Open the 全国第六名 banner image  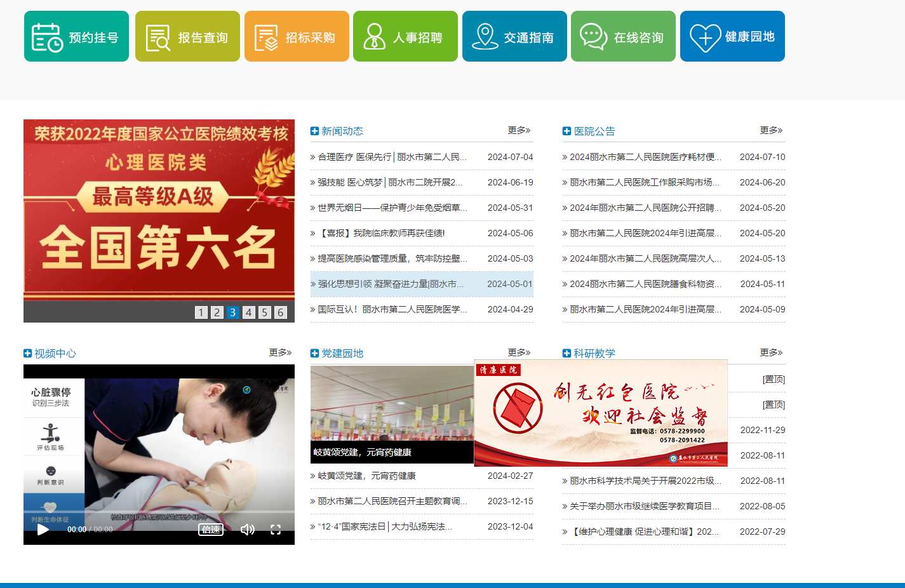coord(159,210)
